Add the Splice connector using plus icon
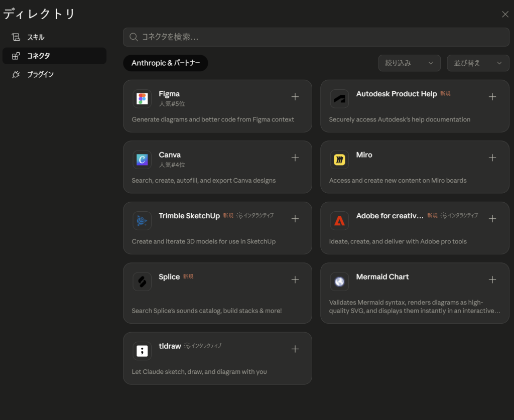Screen dimensions: 514x420 tap(295, 279)
